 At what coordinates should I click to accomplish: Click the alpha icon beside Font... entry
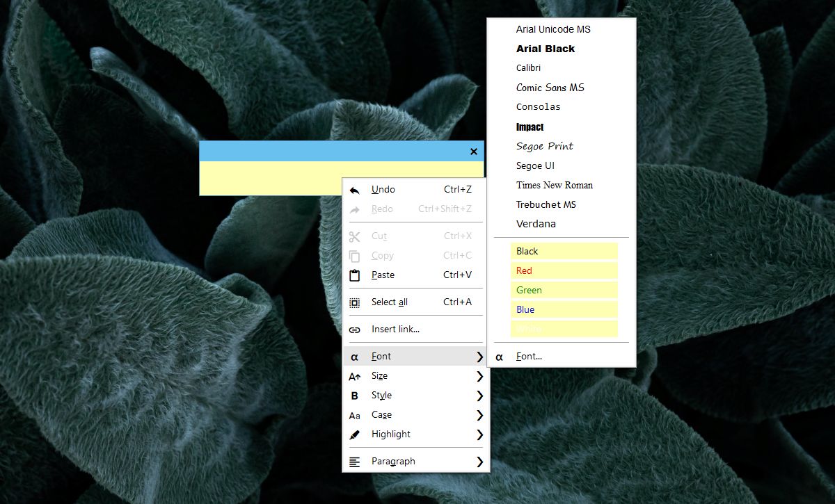pos(500,357)
